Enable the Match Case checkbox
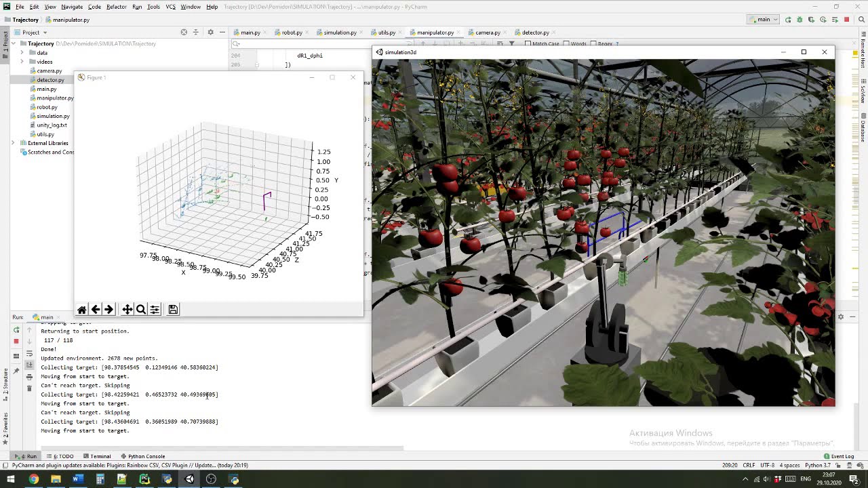This screenshot has height=488, width=868. click(x=528, y=44)
